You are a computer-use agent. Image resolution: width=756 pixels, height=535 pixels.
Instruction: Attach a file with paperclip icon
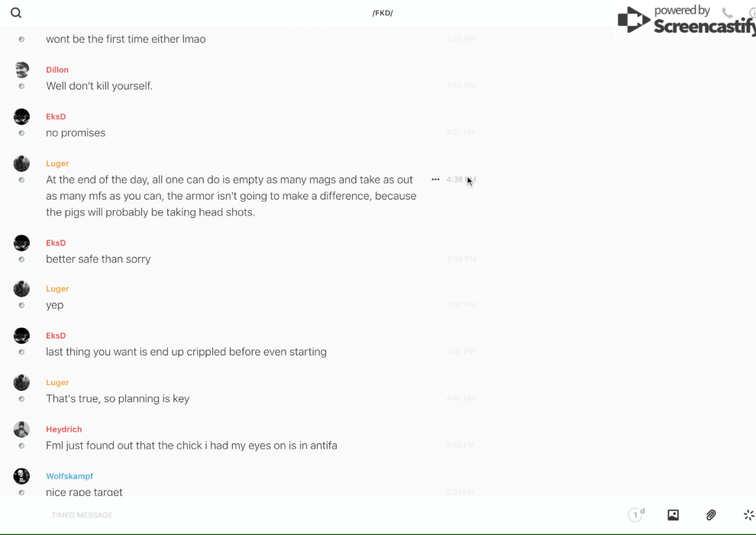[711, 515]
